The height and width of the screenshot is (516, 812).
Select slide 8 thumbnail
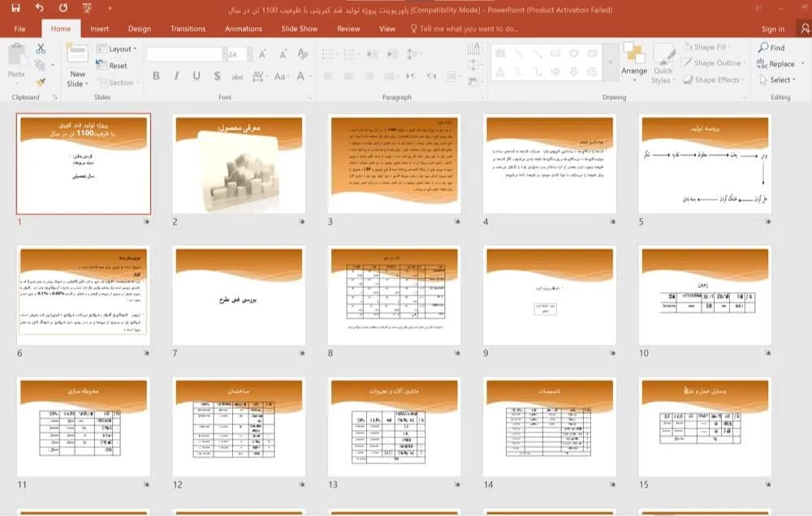(x=394, y=295)
